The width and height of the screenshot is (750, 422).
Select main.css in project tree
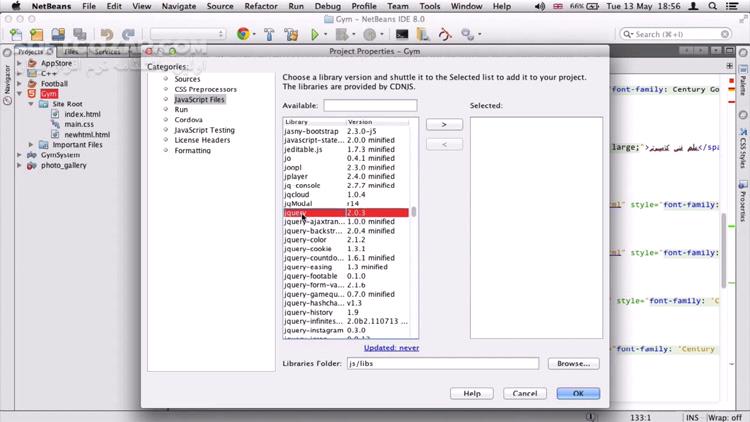pos(79,124)
